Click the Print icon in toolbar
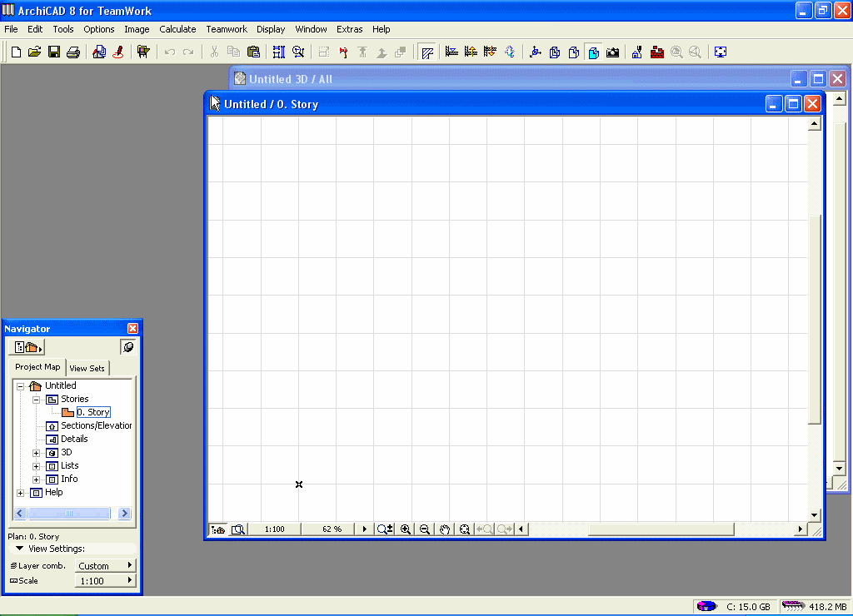Screen dimensions: 853x616 pyautogui.click(x=73, y=52)
